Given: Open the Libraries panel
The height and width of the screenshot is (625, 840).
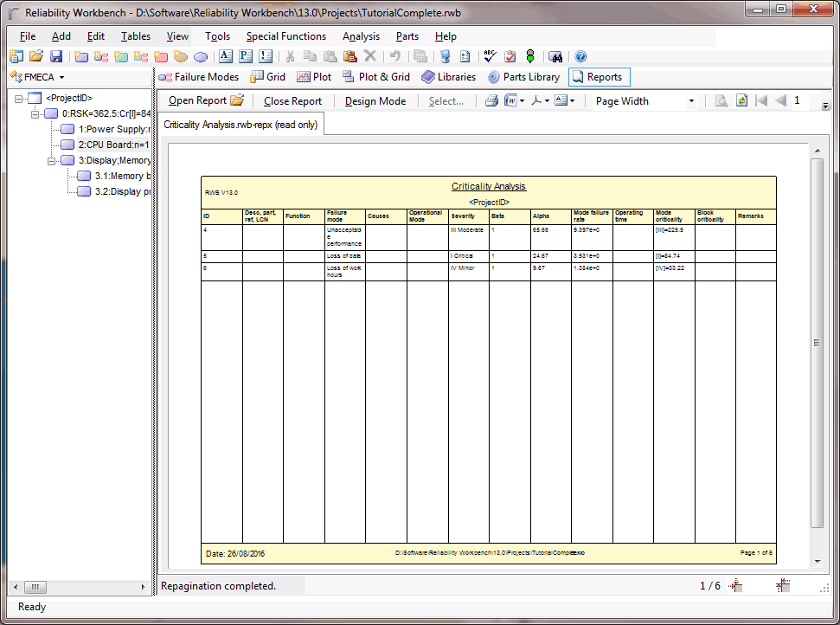Looking at the screenshot, I should click(x=448, y=76).
